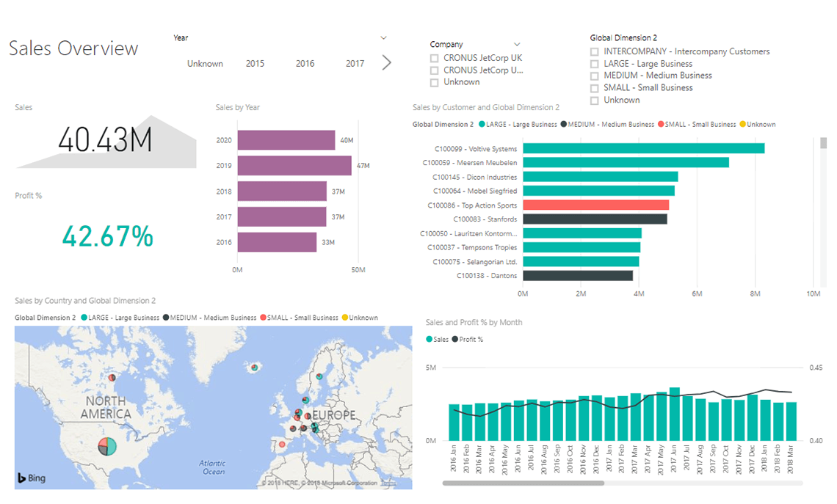Select the C100064 - Mobel Siegfried bar
Screen dimensions: 837x504
point(599,191)
